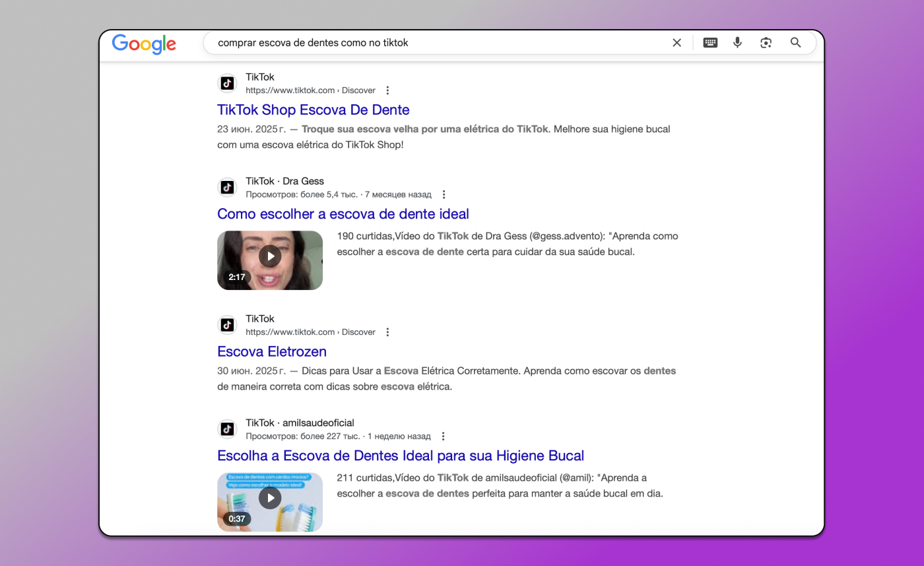Click '190 curtidas' snippet text

pos(365,236)
